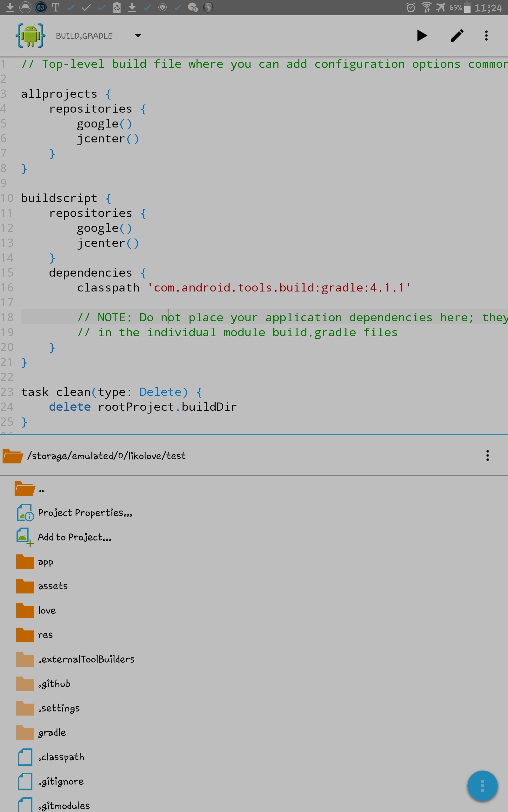Open the .settings folder

pos(254,708)
